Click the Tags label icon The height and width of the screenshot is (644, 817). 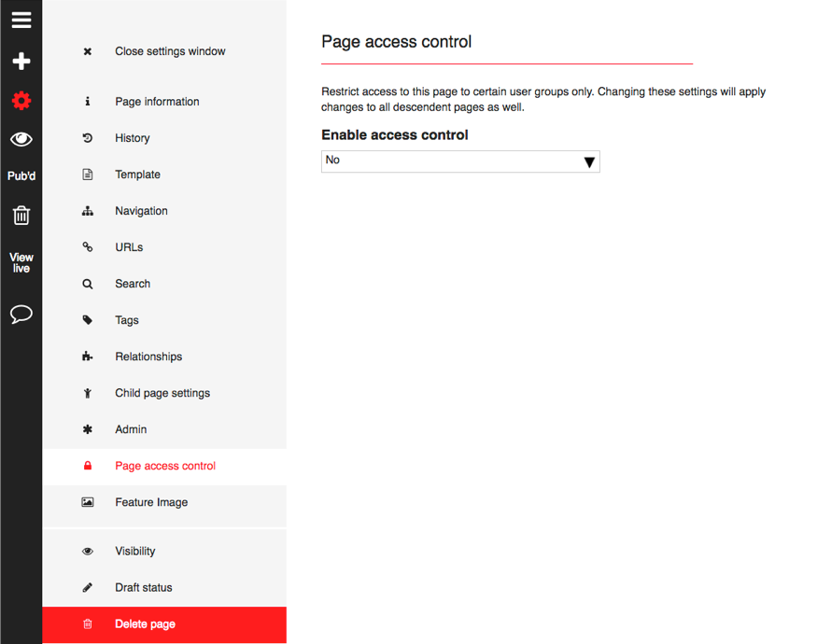coord(88,320)
